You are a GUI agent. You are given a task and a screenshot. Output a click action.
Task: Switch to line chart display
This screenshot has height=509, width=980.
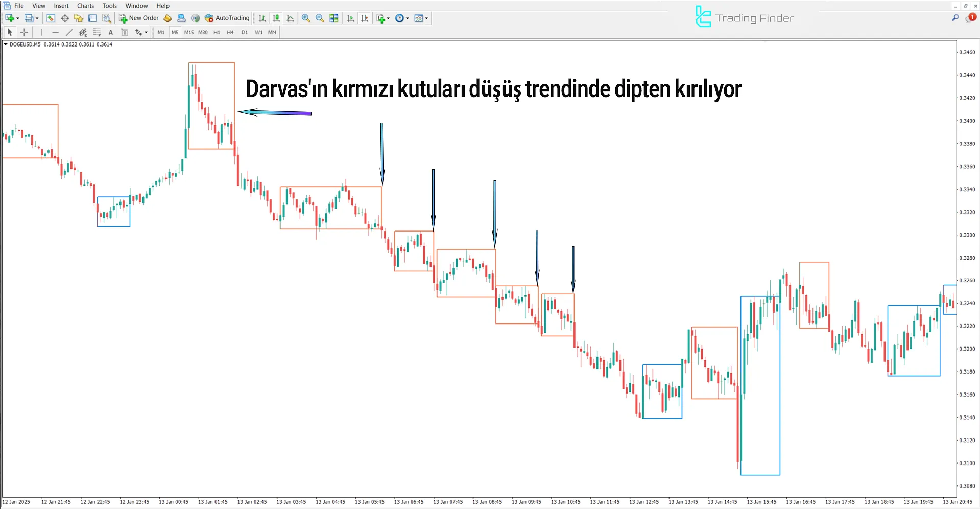290,18
